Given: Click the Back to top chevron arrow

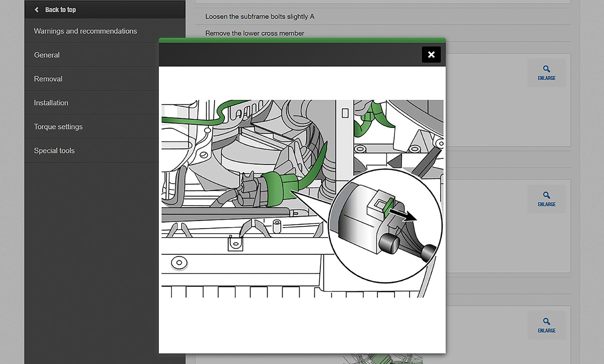Looking at the screenshot, I should tap(37, 10).
